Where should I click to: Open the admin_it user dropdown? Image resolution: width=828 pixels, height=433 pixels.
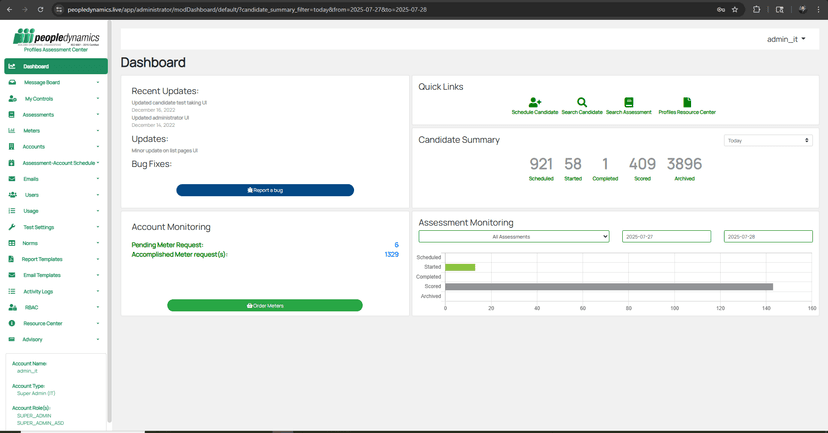786,39
